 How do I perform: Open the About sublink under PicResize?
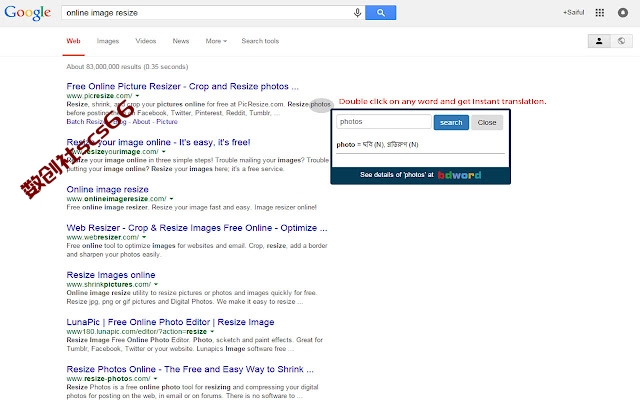coord(141,122)
